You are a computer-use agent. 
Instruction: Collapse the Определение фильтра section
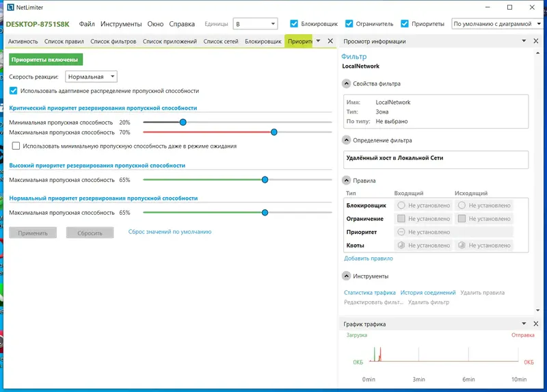346,140
